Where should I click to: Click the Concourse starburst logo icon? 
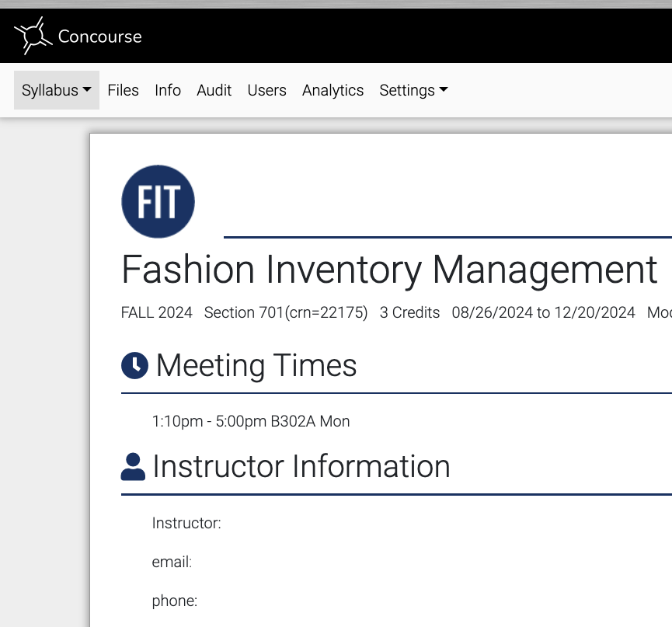33,36
